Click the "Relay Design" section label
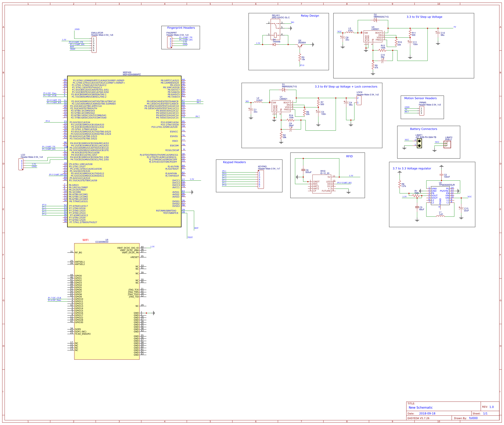 coord(310,16)
